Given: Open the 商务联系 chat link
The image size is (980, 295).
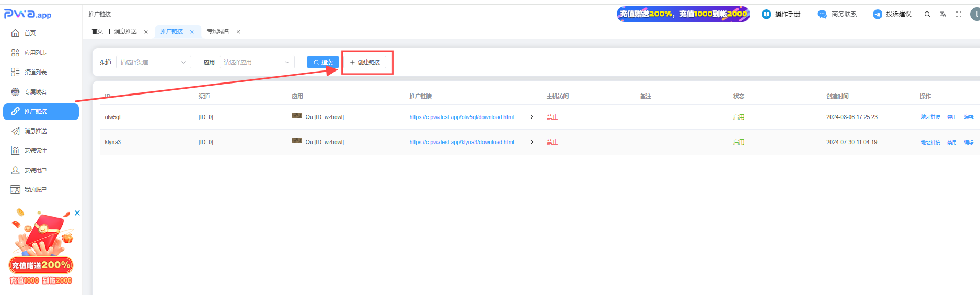Looking at the screenshot, I should click(x=837, y=14).
